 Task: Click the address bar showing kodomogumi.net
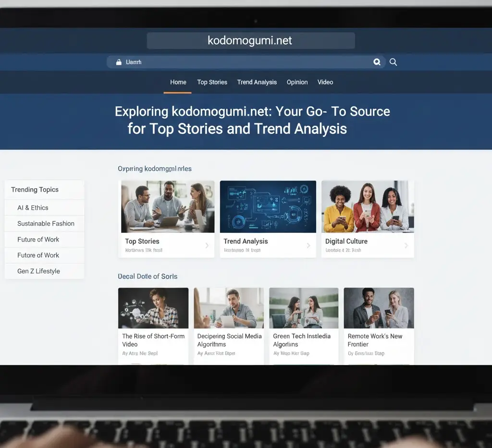tap(250, 40)
